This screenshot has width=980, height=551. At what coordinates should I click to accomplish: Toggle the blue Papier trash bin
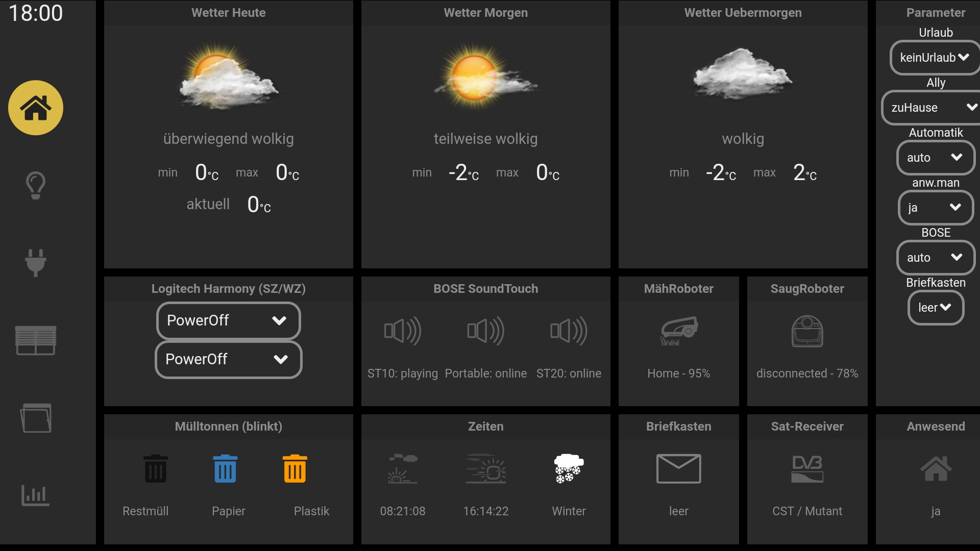click(x=225, y=469)
